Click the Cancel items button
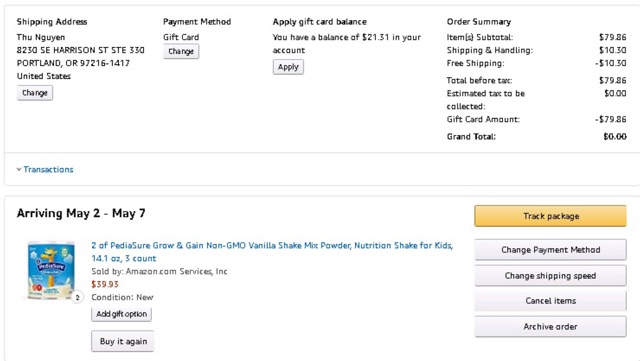The height and width of the screenshot is (361, 640). tap(550, 301)
